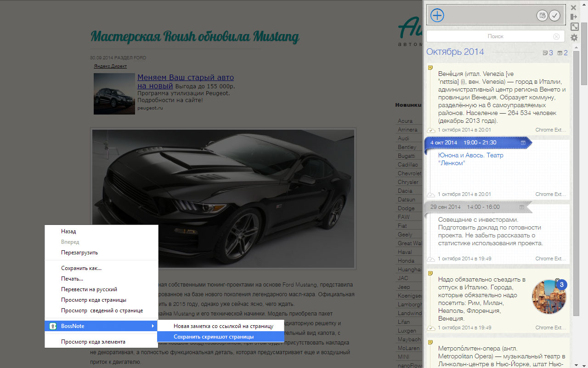Screen dimensions: 588x368
Task: Click cloud sync icon under Венеция note
Action: click(x=431, y=130)
